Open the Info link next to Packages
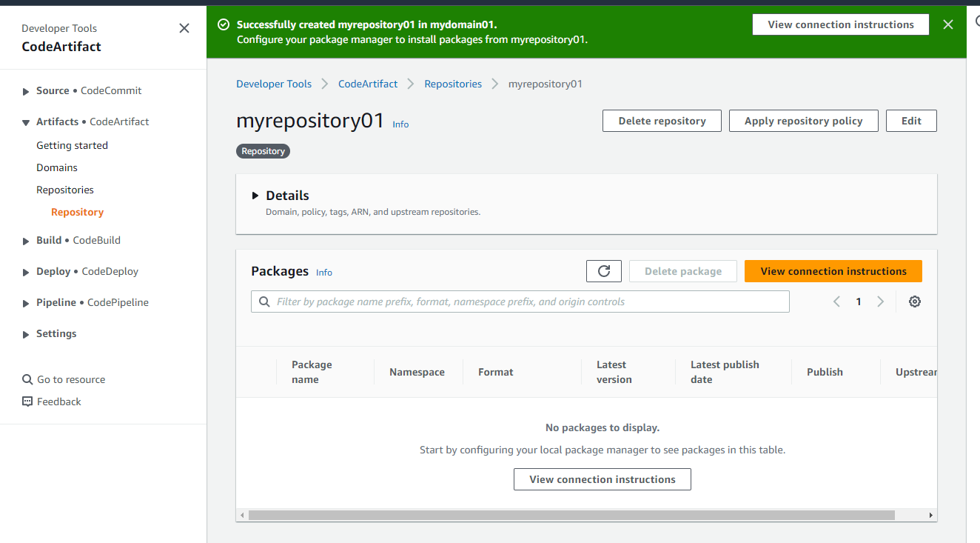 324,273
